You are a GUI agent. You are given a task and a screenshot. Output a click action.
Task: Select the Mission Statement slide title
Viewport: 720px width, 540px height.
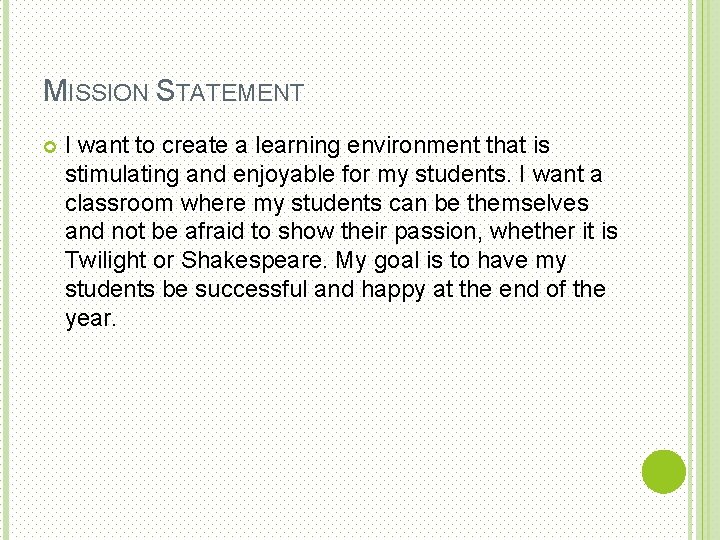pyautogui.click(x=174, y=93)
